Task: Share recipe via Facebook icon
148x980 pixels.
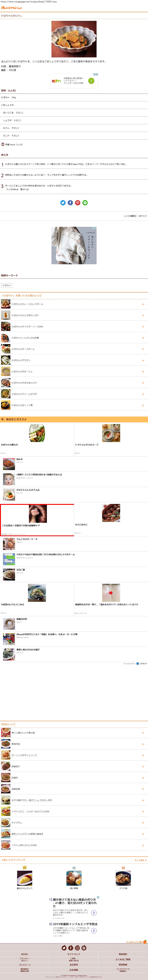Action: tap(70, 203)
